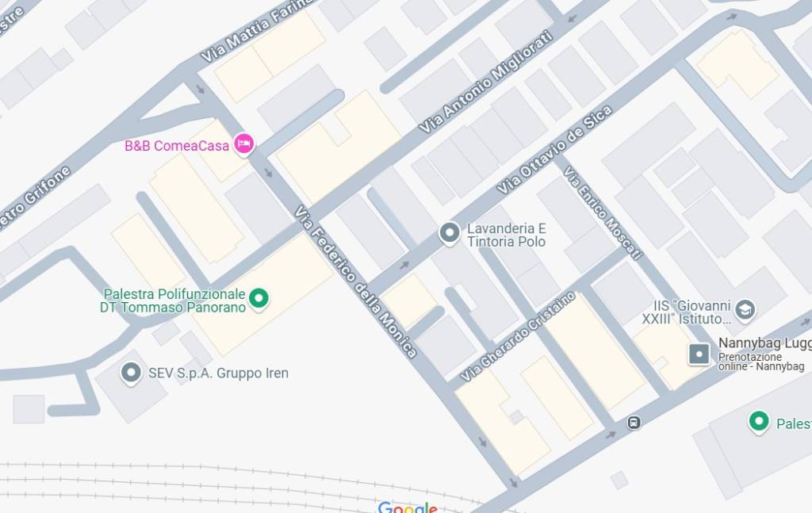Click the Via Enrico Moscati street label
812x513 pixels.
pos(603,212)
